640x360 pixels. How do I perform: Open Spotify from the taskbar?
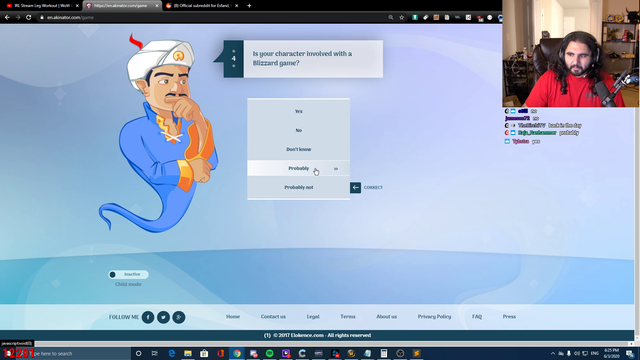click(x=269, y=353)
